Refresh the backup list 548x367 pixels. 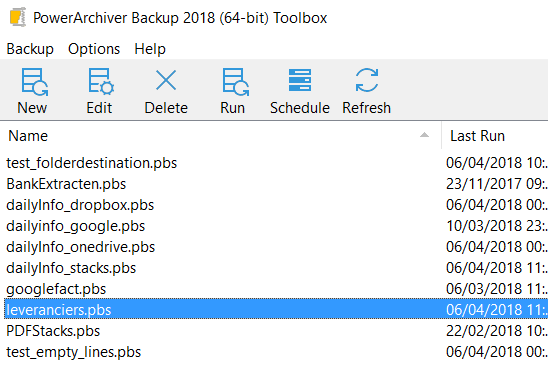[x=367, y=91]
